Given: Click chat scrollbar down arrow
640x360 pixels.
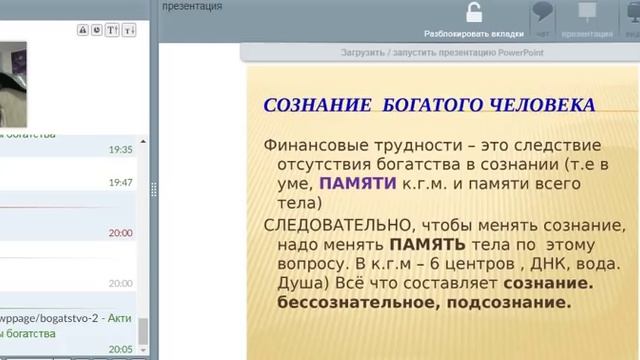Looking at the screenshot, I should click(x=143, y=350).
